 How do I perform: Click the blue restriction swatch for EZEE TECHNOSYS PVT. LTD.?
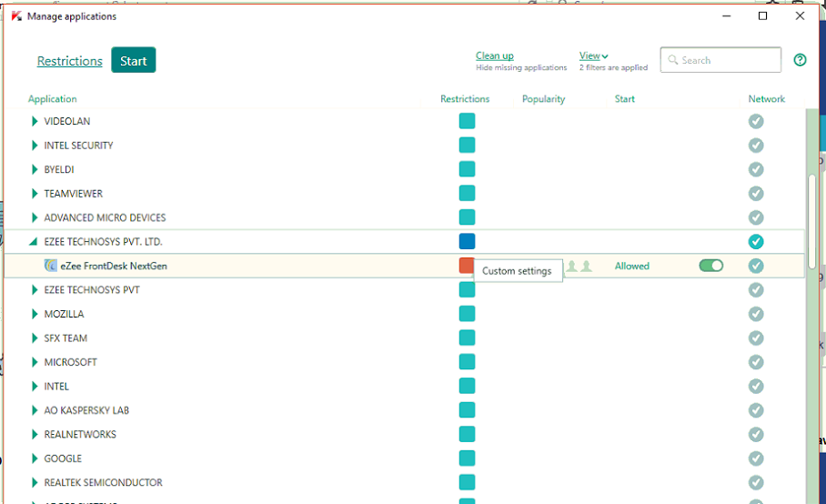coord(467,242)
